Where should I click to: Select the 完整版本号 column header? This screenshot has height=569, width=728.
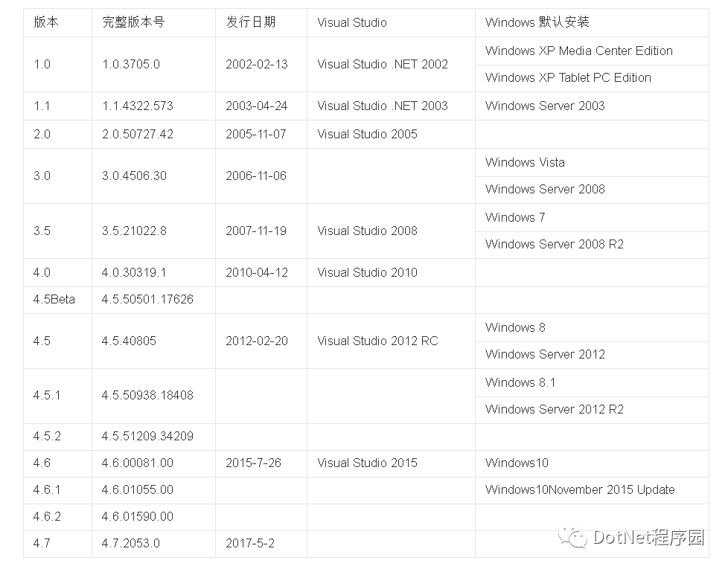point(153,23)
